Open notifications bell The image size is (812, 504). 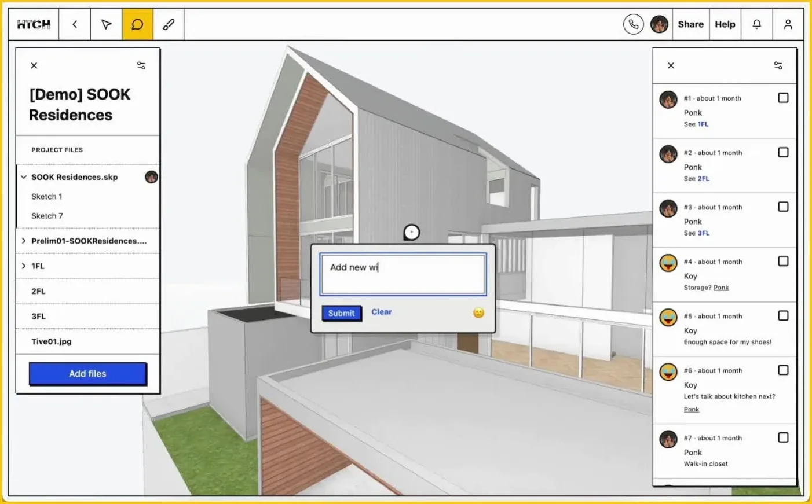(756, 24)
